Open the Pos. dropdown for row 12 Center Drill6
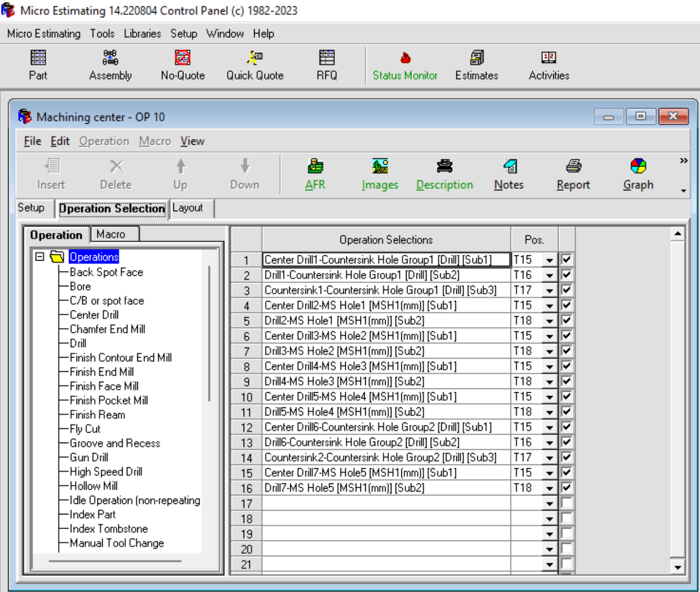The width and height of the screenshot is (700, 592). [550, 427]
